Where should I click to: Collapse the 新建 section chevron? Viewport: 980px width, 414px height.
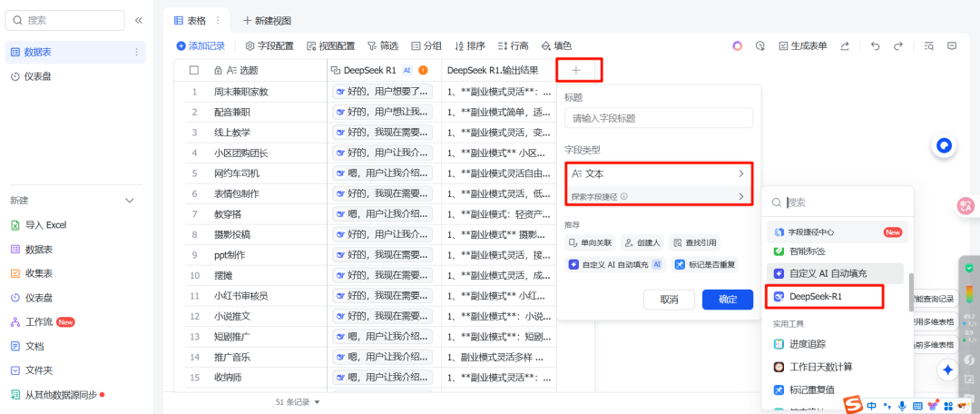pos(130,201)
